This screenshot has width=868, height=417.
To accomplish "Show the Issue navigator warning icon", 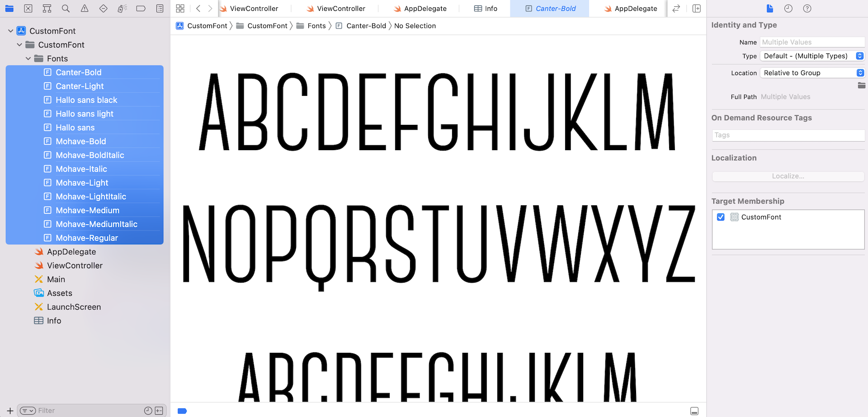I will 85,9.
